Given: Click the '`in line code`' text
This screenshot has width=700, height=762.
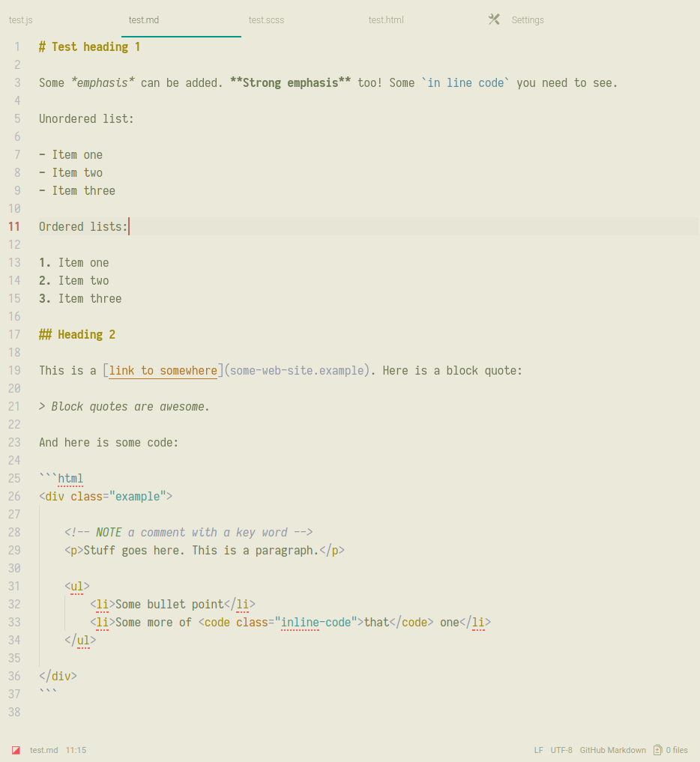Looking at the screenshot, I should pos(465,82).
